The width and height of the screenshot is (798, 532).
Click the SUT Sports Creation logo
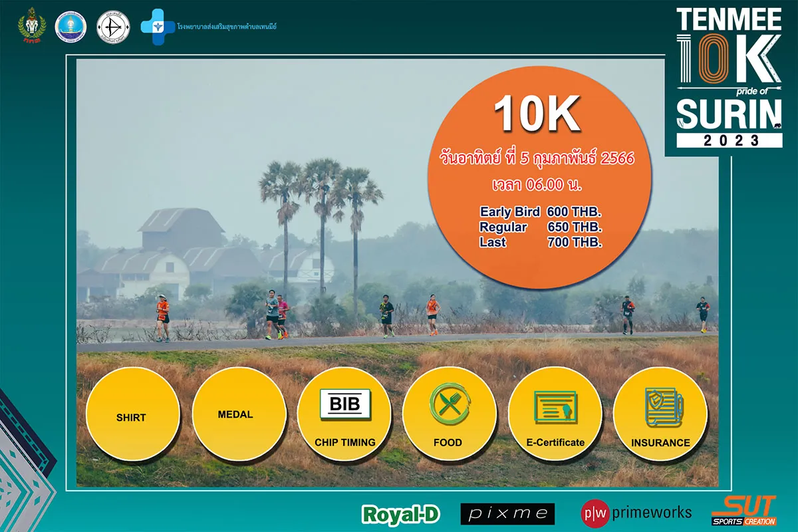743,511
